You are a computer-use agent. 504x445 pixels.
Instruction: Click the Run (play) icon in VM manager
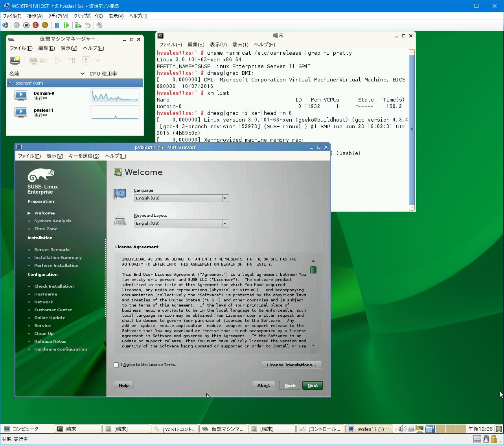click(58, 61)
